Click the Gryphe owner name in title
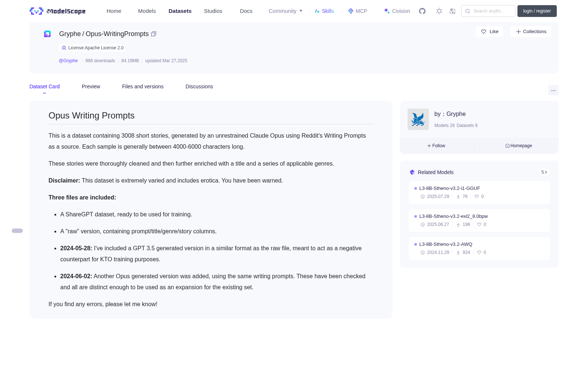This screenshot has width=588, height=368. click(70, 34)
